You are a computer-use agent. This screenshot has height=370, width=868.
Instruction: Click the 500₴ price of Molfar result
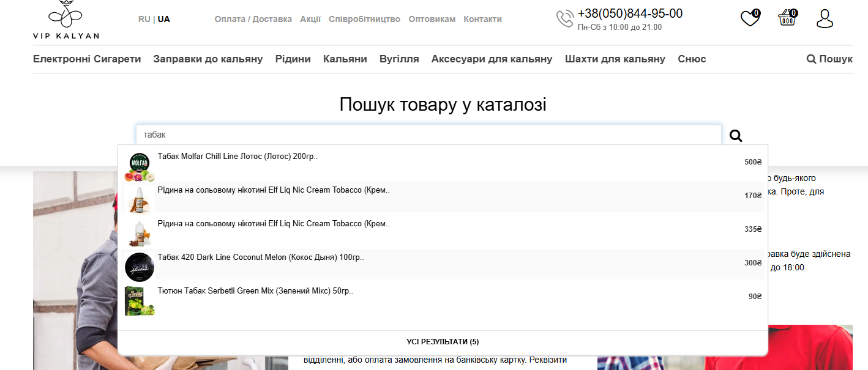coord(753,162)
